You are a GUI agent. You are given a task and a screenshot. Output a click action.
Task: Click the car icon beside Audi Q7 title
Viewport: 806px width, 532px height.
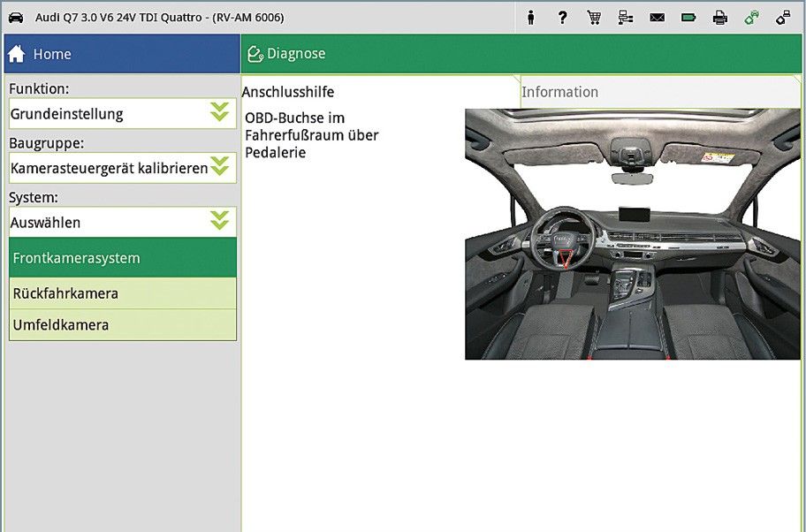16,17
